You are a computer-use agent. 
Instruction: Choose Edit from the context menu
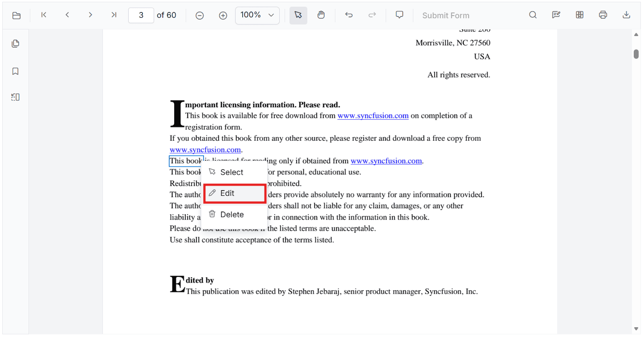235,193
